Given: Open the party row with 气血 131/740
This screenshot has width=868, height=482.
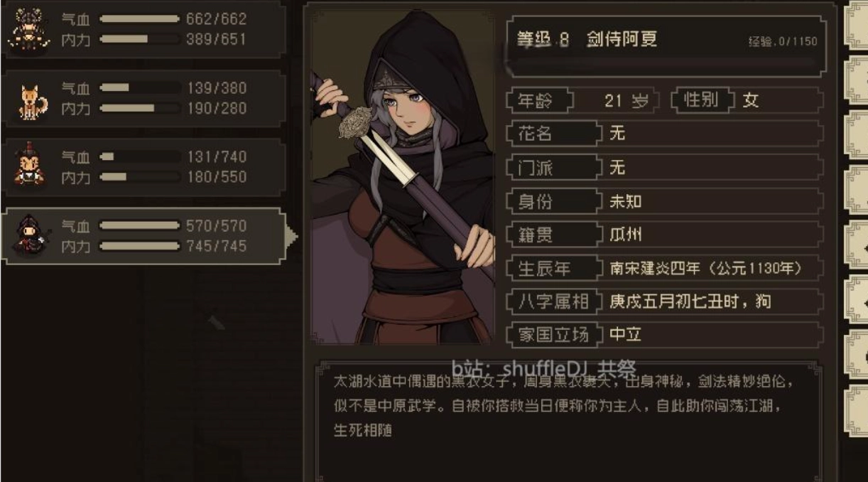Looking at the screenshot, I should click(143, 167).
